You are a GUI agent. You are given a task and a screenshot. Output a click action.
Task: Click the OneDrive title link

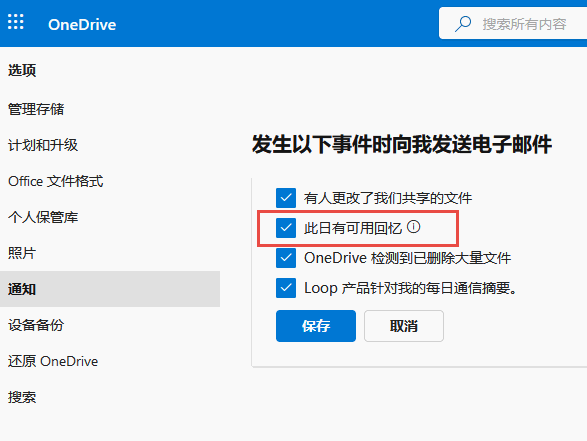click(x=82, y=25)
